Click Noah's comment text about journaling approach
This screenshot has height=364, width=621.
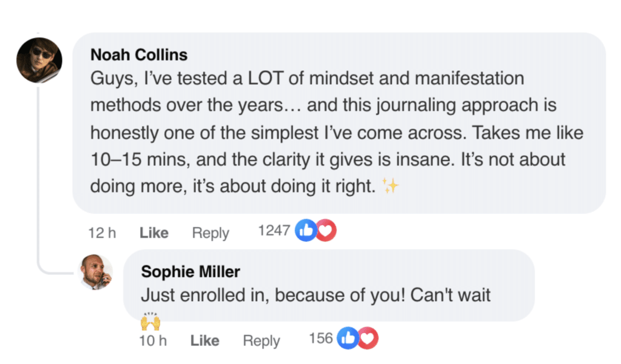(337, 132)
